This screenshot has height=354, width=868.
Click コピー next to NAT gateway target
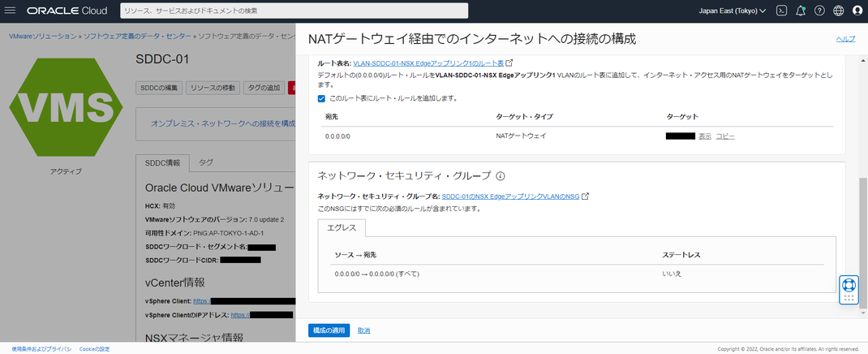725,136
